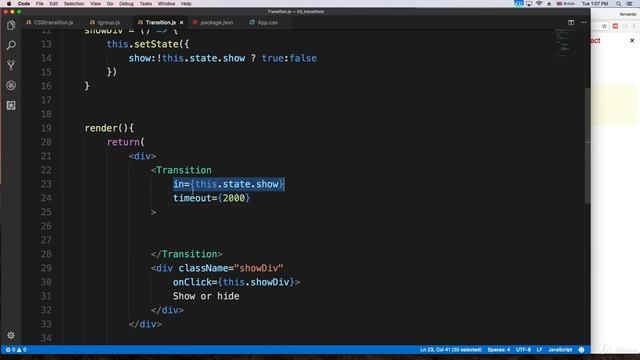This screenshot has width=640, height=360.
Task: Click the 'return(' keyword on line 20
Action: 126,142
